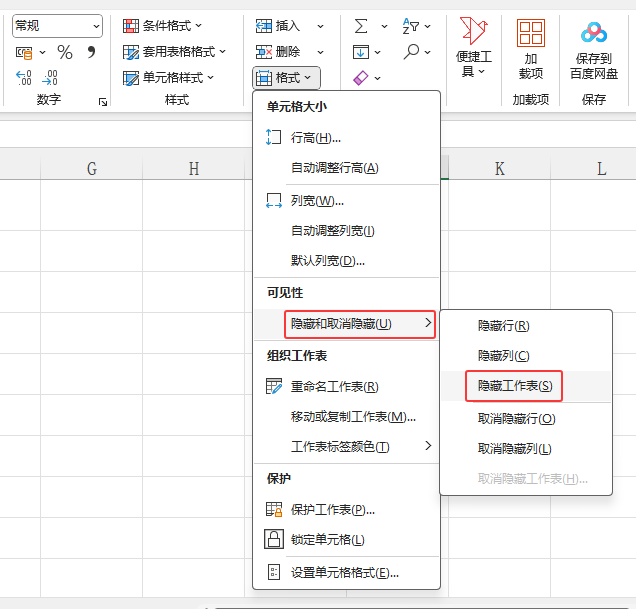The height and width of the screenshot is (609, 636).
Task: Expand Find and Select dropdown arrow
Action: (x=428, y=52)
